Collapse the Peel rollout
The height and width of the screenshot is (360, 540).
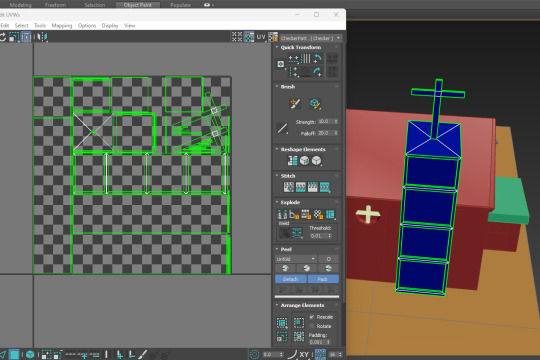(x=277, y=249)
